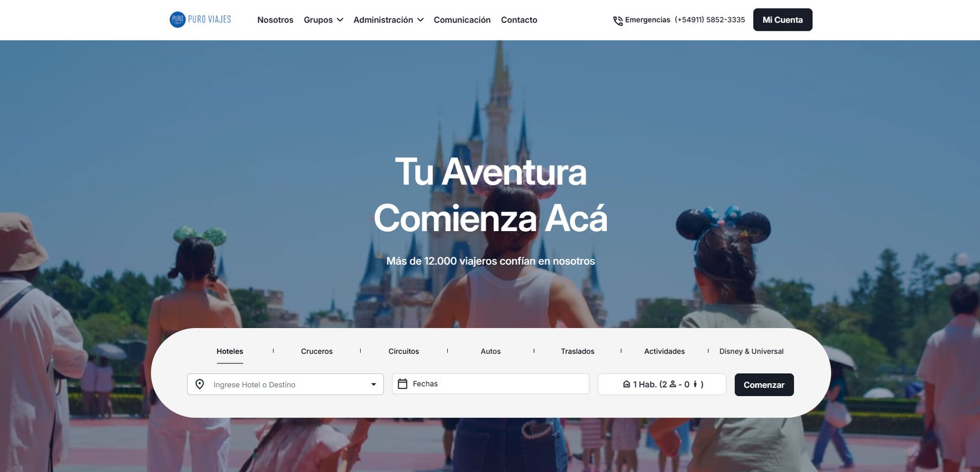
Task: Click the location pin icon in destination field
Action: 200,384
